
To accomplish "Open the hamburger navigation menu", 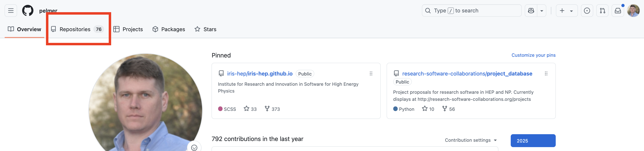I will point(11,10).
